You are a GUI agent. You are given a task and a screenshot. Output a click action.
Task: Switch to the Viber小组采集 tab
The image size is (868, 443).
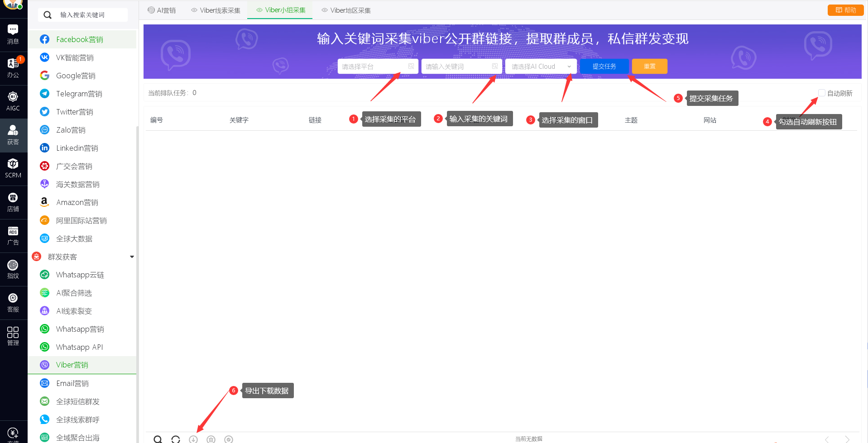click(x=280, y=10)
